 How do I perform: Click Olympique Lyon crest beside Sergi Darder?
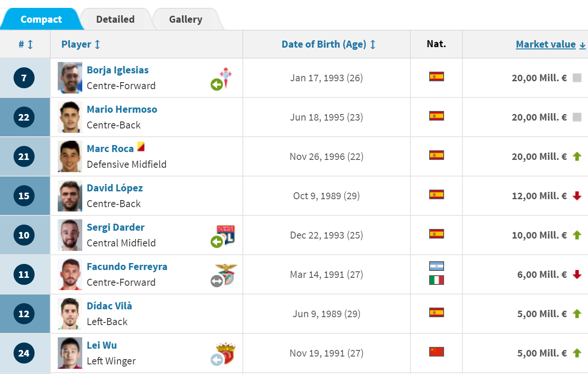pos(226,235)
